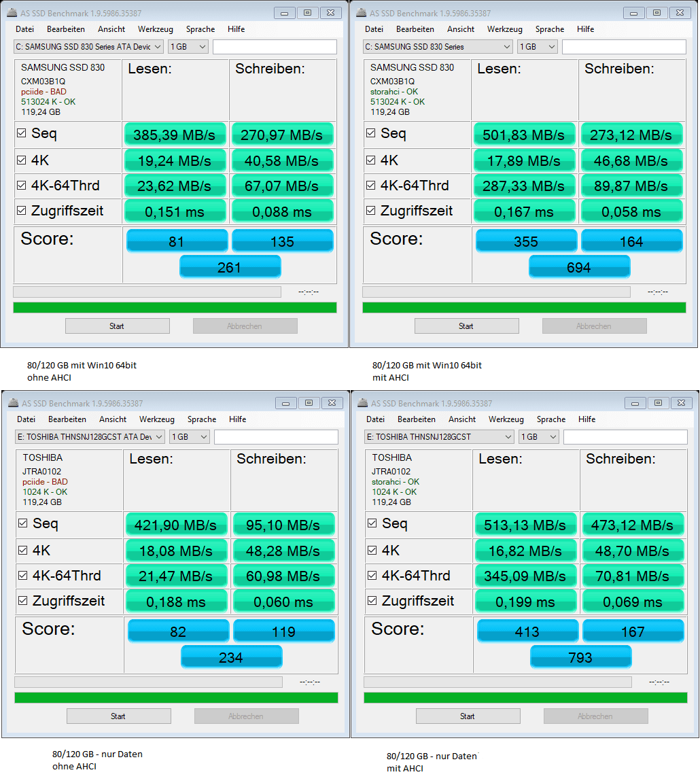
Task: Click the AS SSD app icon in the Samsung pciide window
Action: [12, 13]
